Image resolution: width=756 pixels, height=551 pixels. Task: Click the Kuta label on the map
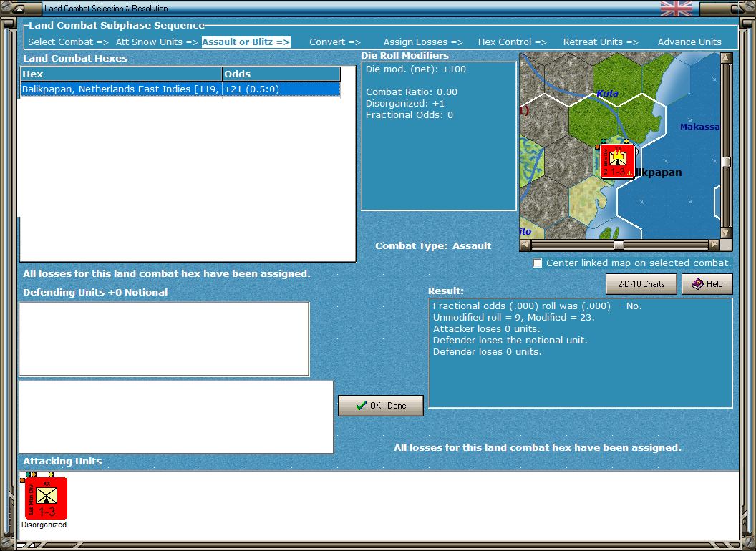(607, 94)
